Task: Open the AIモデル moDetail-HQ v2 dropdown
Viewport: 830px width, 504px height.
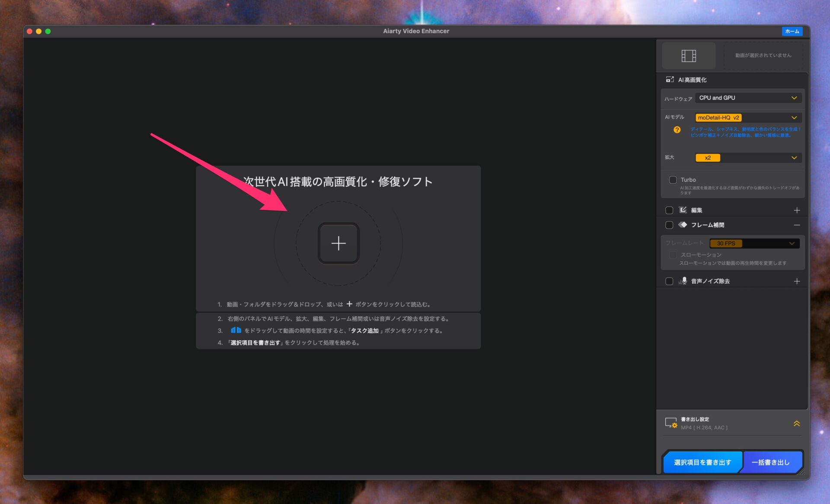Action: (x=748, y=117)
